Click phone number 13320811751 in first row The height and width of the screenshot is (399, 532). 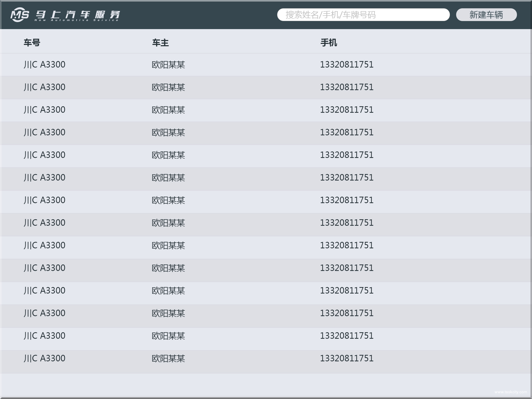point(347,65)
